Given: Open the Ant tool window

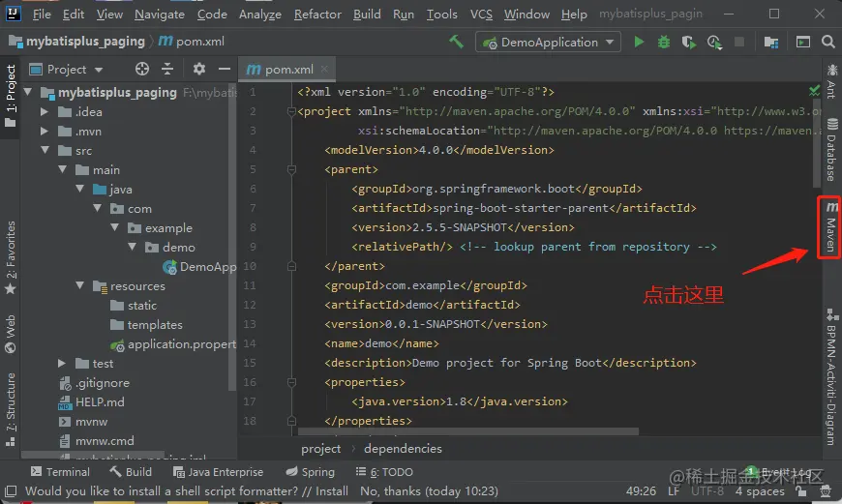Looking at the screenshot, I should pyautogui.click(x=831, y=81).
